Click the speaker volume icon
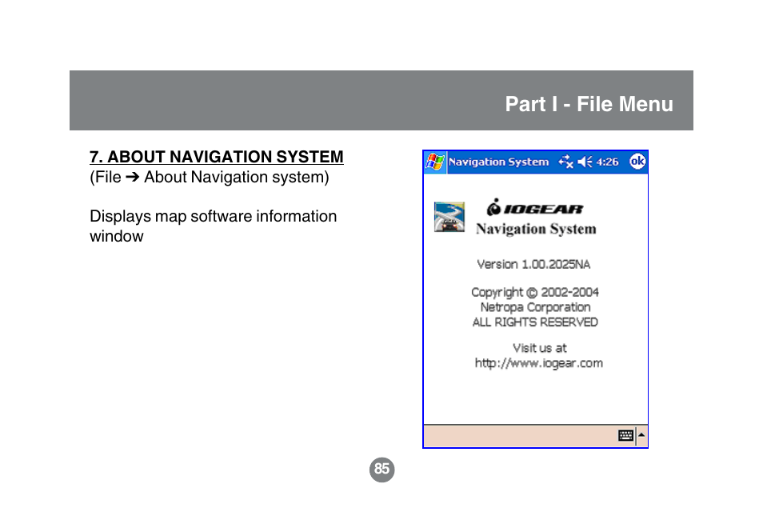Viewport: 763px width, 532px height. [x=585, y=162]
